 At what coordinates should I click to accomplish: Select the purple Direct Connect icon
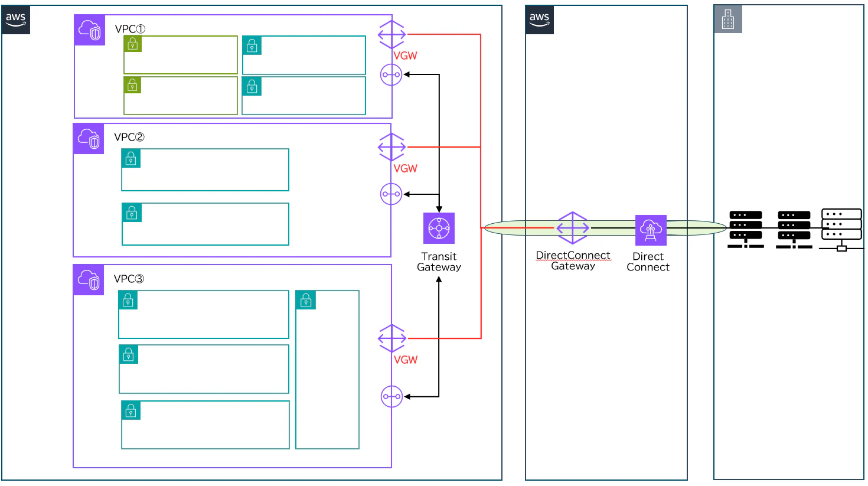pyautogui.click(x=651, y=230)
